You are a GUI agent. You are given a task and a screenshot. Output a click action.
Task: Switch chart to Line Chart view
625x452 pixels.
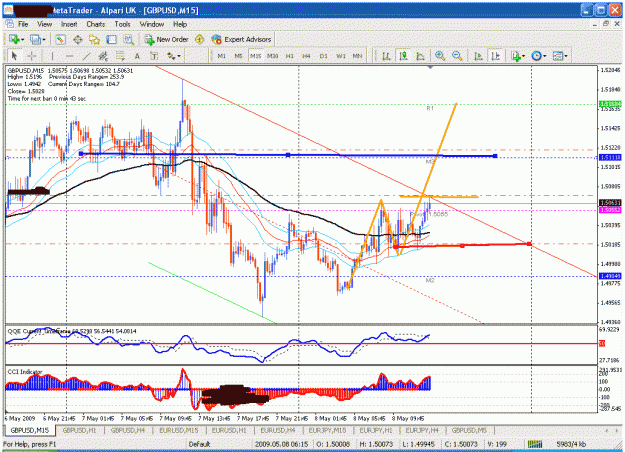[420, 56]
